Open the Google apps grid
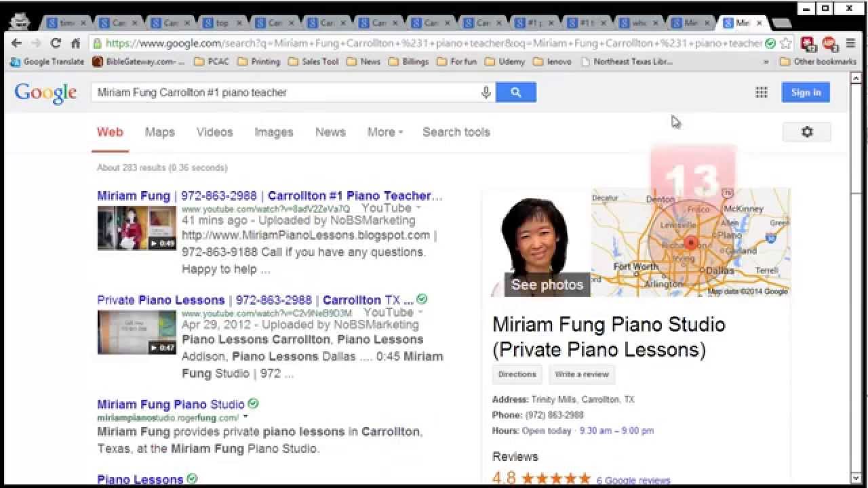The height and width of the screenshot is (488, 868). point(762,92)
